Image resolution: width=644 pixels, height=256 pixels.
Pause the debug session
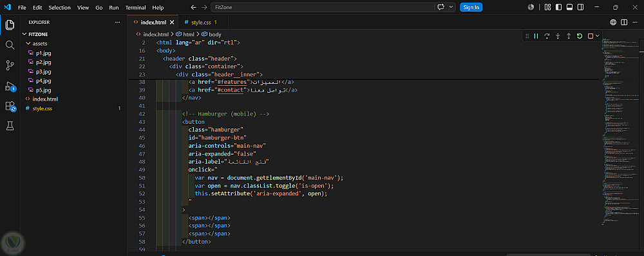[x=536, y=36]
